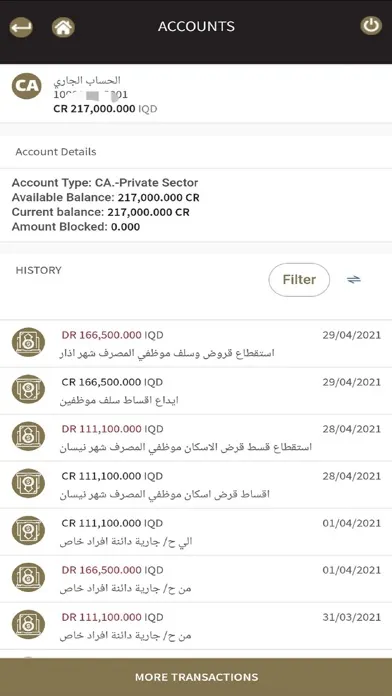Open the Filter button
Image resolution: width=392 pixels, height=696 pixels.
pos(299,280)
